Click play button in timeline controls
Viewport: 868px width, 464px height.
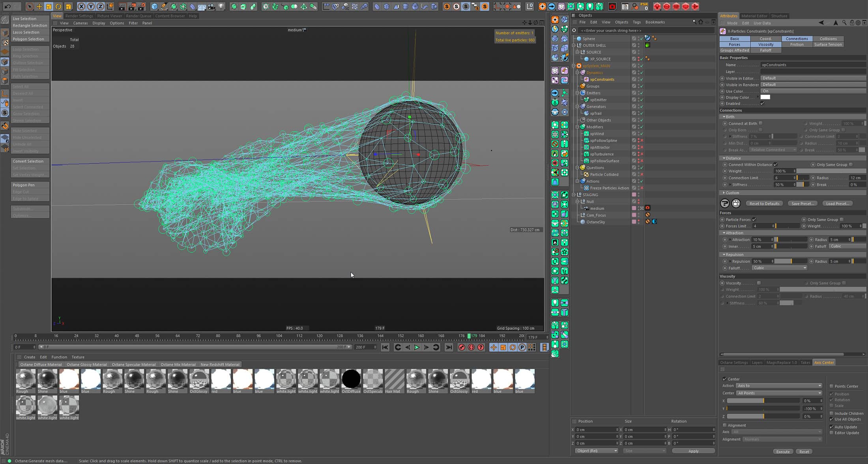click(x=417, y=347)
